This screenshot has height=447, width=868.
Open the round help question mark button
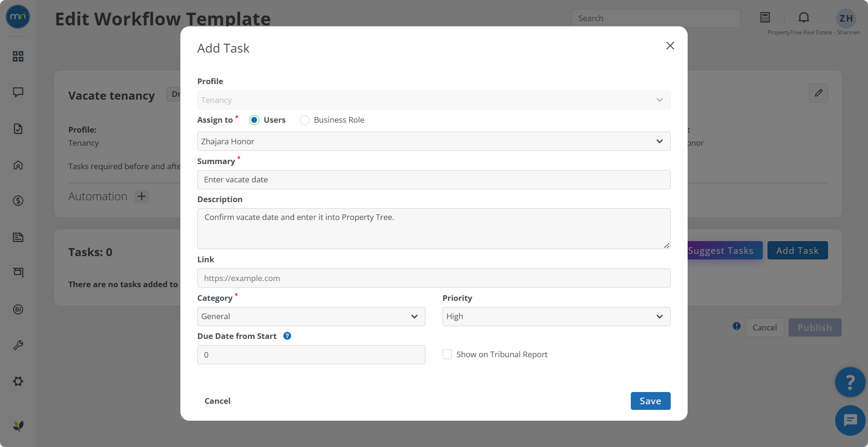pyautogui.click(x=850, y=382)
